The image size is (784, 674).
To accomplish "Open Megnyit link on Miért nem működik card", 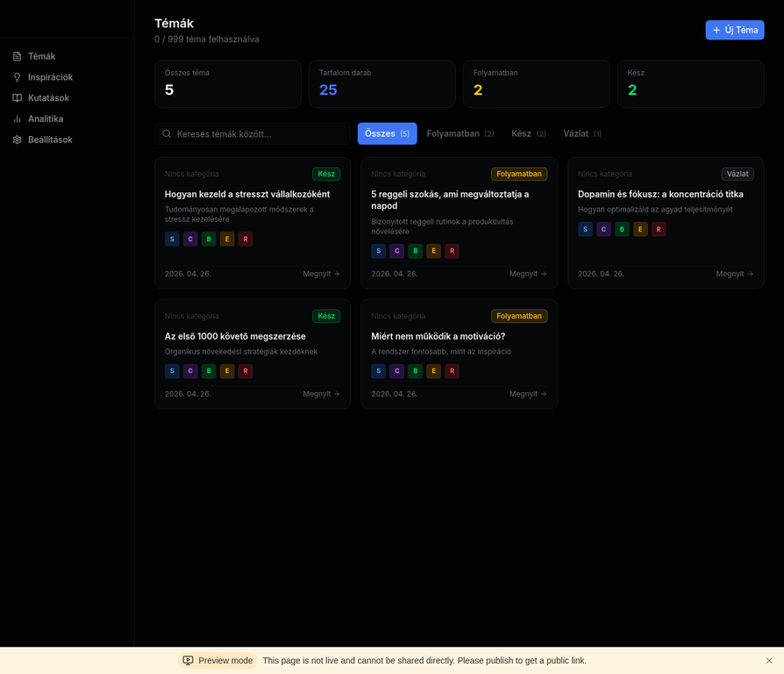I will pyautogui.click(x=528, y=394).
